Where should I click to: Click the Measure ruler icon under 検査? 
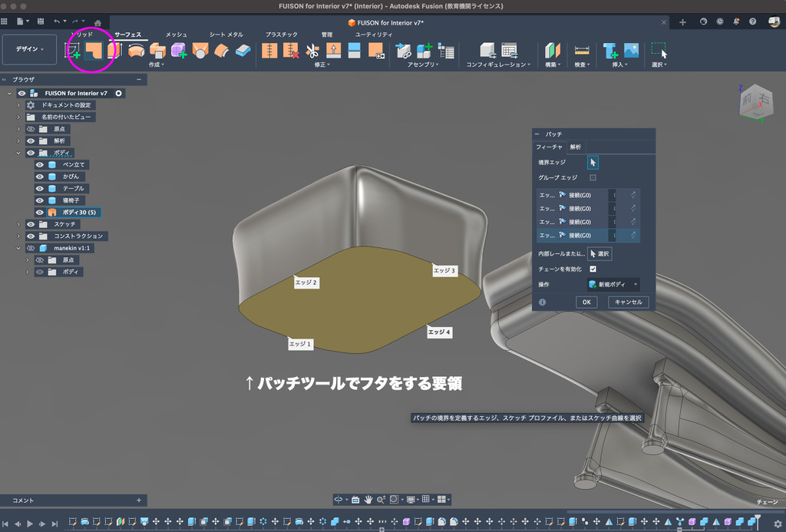[582, 51]
